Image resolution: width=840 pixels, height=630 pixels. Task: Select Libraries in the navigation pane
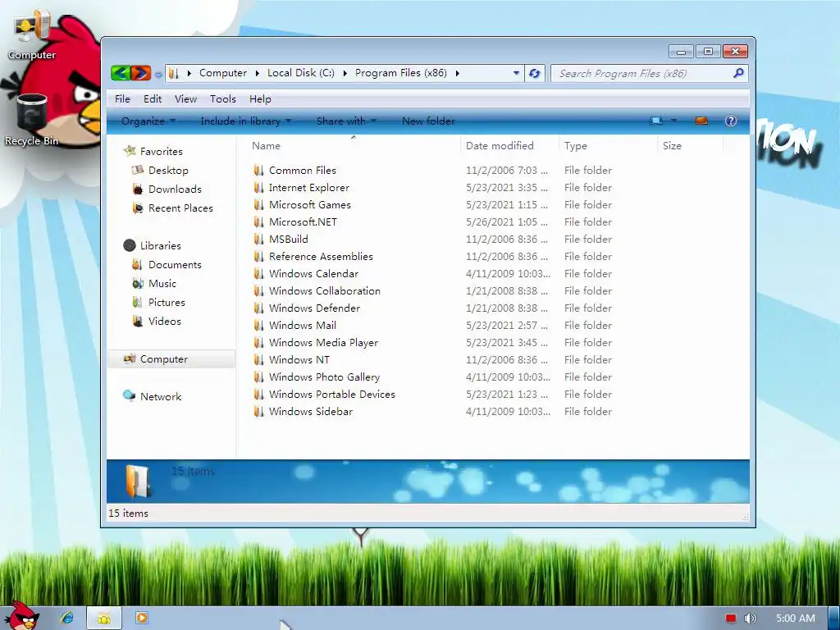160,246
